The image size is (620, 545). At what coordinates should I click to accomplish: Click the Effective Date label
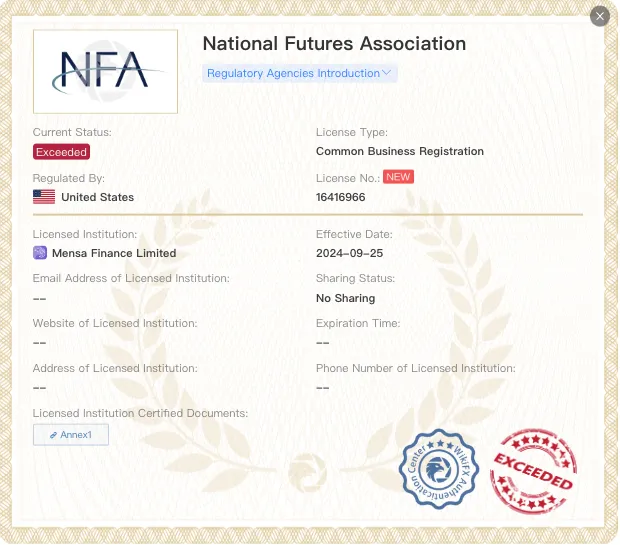(354, 234)
